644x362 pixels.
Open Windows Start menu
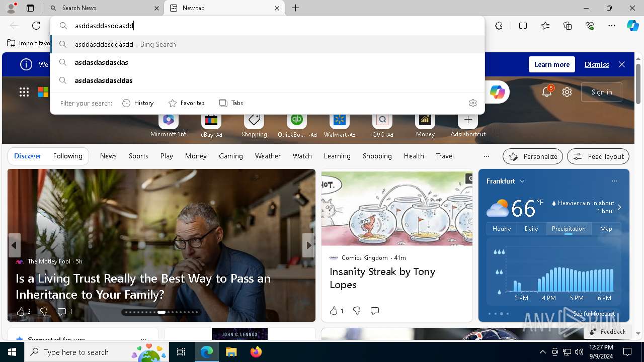click(12, 352)
